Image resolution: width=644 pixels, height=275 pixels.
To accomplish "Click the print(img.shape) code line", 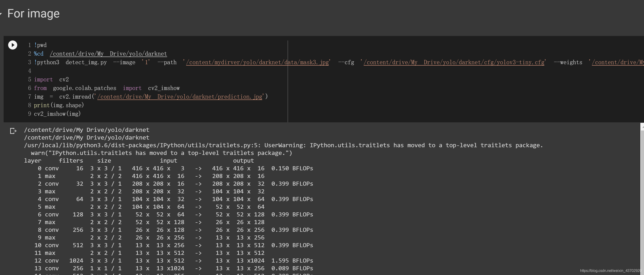I will click(x=59, y=105).
